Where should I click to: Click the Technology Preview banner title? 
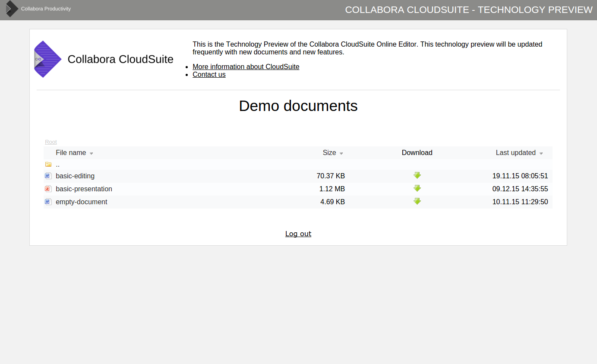coord(469,9)
